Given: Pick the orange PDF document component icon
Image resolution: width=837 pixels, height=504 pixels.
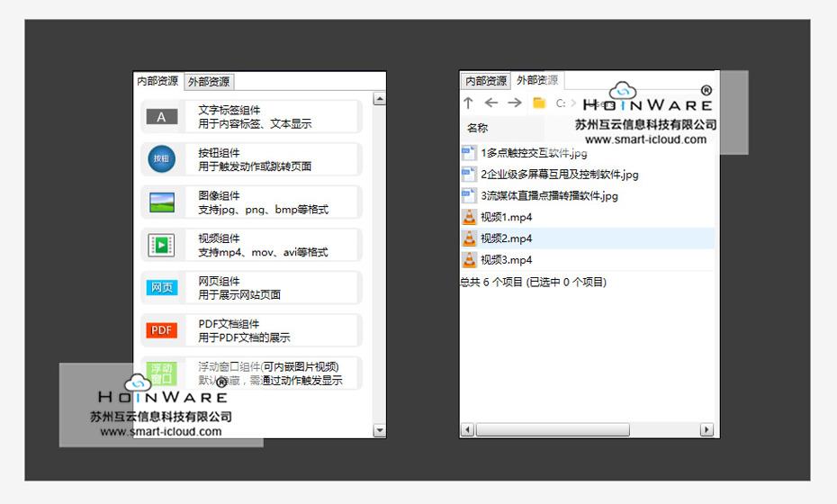Looking at the screenshot, I should pyautogui.click(x=162, y=330).
